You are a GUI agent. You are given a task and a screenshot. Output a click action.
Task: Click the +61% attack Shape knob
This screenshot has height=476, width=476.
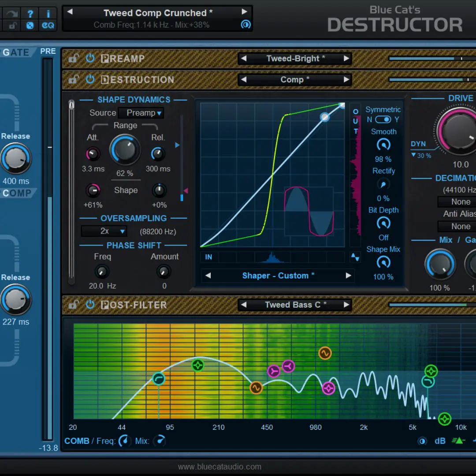tap(93, 190)
